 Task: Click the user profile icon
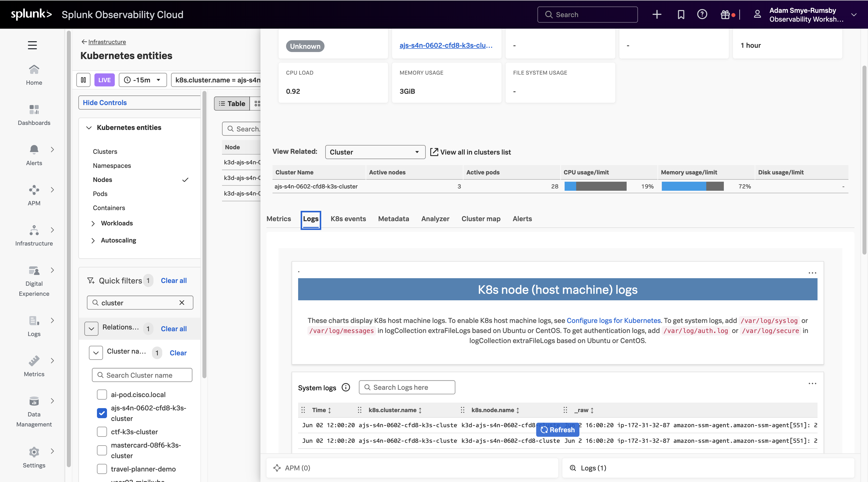click(x=757, y=15)
